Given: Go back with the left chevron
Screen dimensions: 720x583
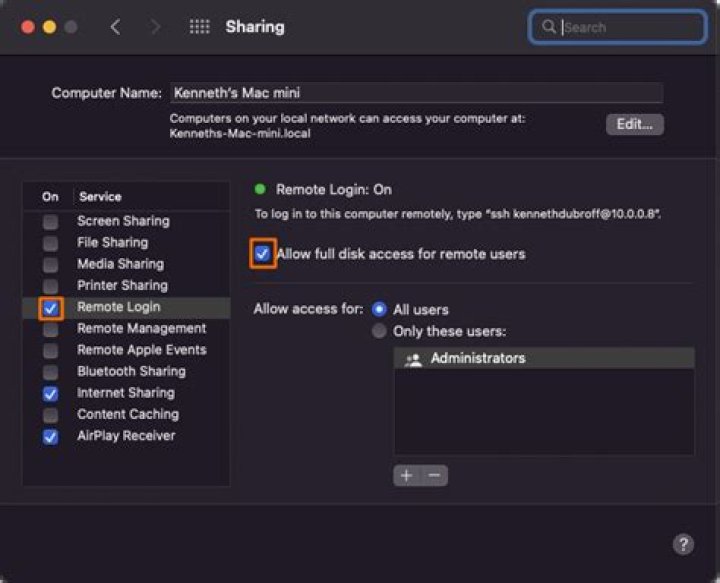Looking at the screenshot, I should click(115, 27).
